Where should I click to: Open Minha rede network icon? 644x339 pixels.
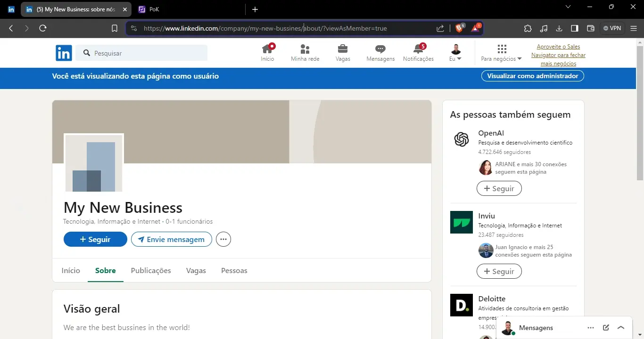coord(305,53)
